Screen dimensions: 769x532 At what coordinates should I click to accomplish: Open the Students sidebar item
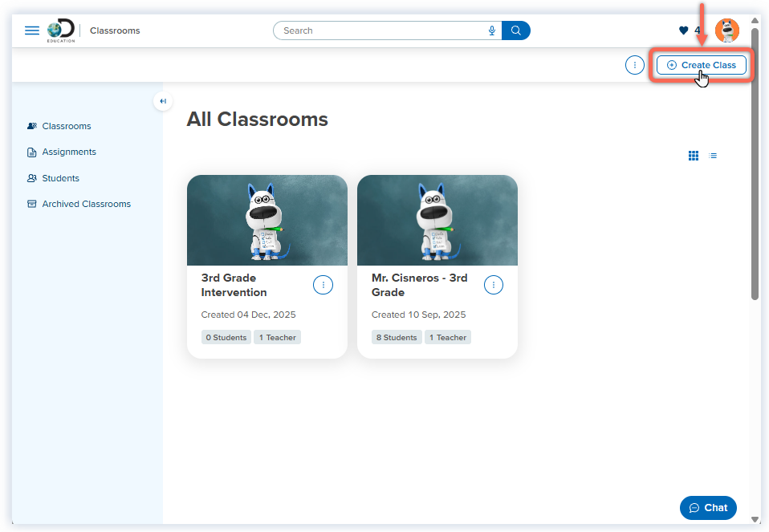pyautogui.click(x=59, y=177)
